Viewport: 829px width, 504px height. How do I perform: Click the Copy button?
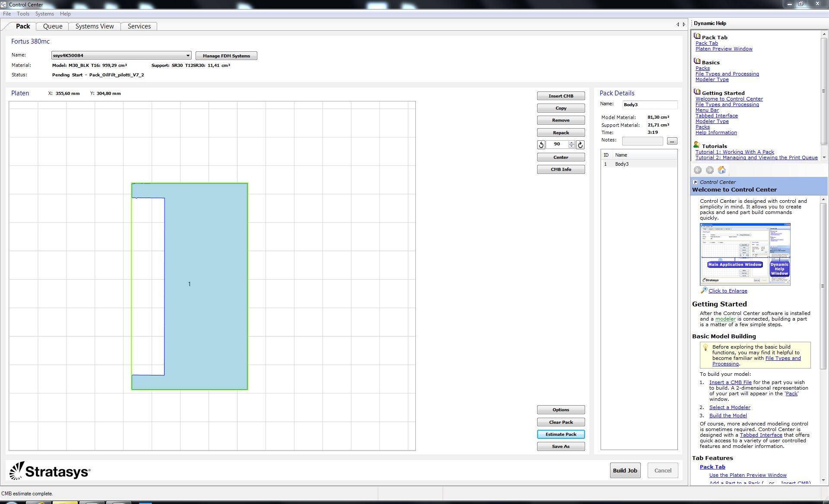click(x=561, y=108)
